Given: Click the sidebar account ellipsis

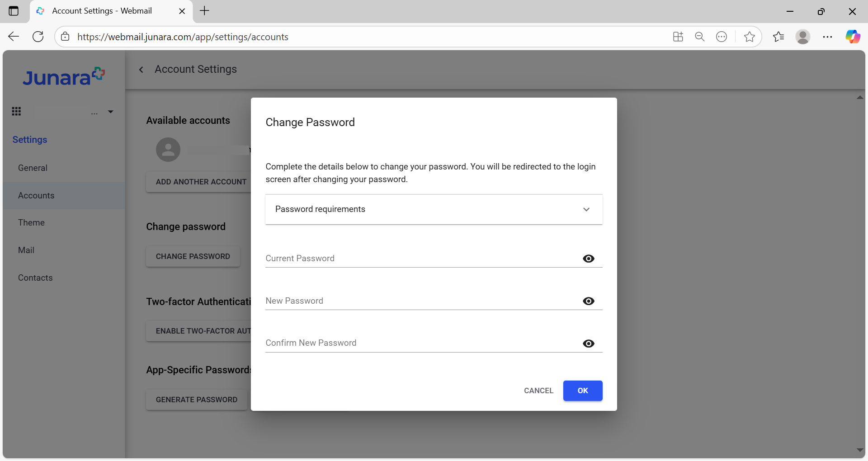Looking at the screenshot, I should pyautogui.click(x=94, y=113).
